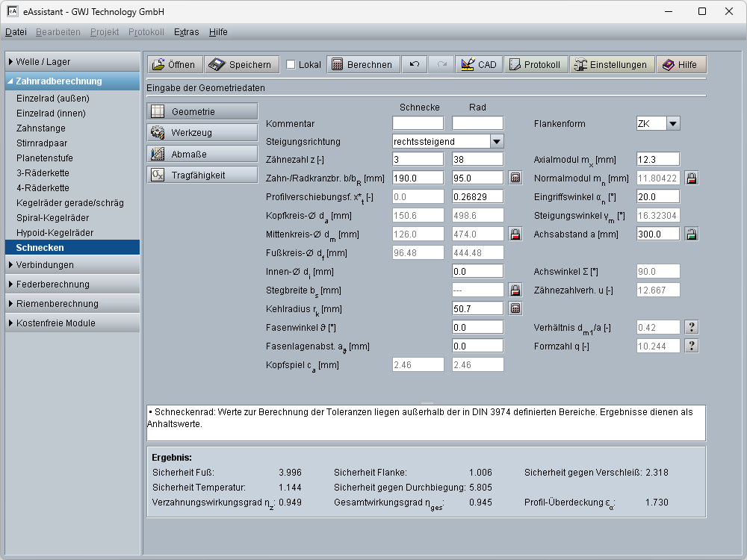Image resolution: width=747 pixels, height=560 pixels.
Task: Click the Axialmodul input field
Action: pos(657,159)
